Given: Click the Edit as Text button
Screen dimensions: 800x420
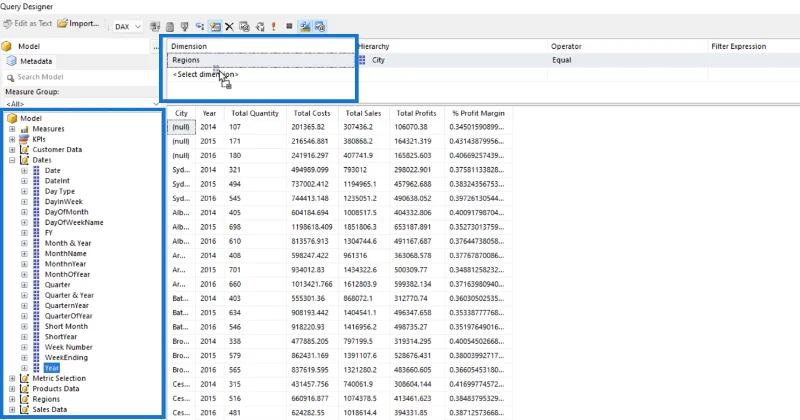Looking at the screenshot, I should click(28, 23).
